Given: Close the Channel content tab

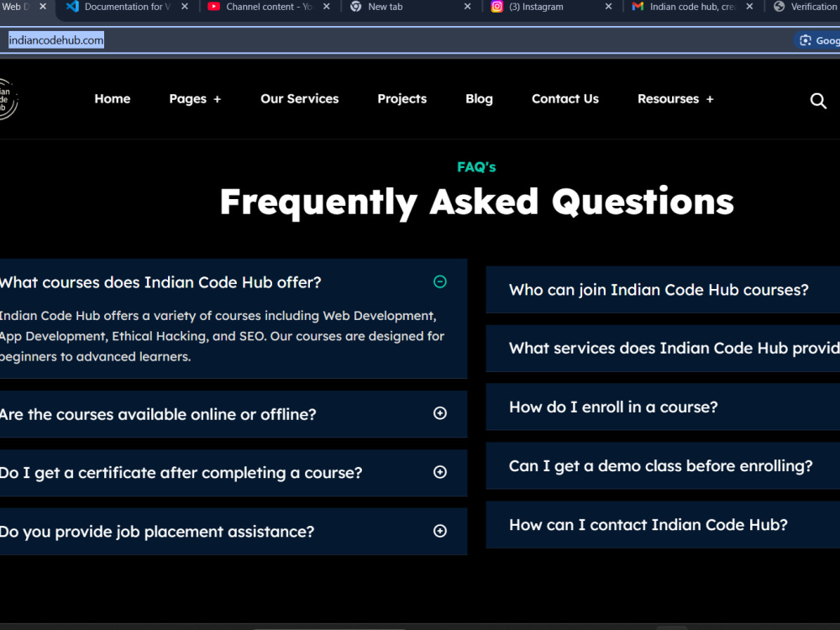Looking at the screenshot, I should coord(326,7).
